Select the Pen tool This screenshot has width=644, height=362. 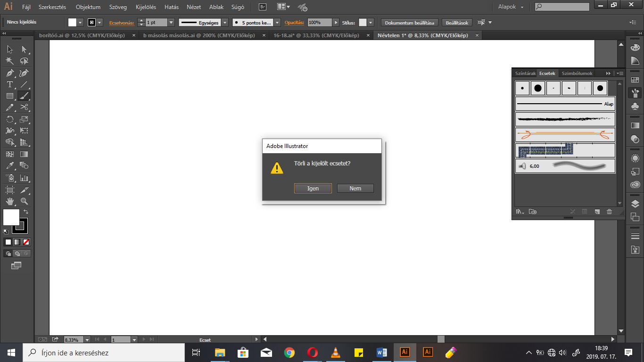[10, 73]
